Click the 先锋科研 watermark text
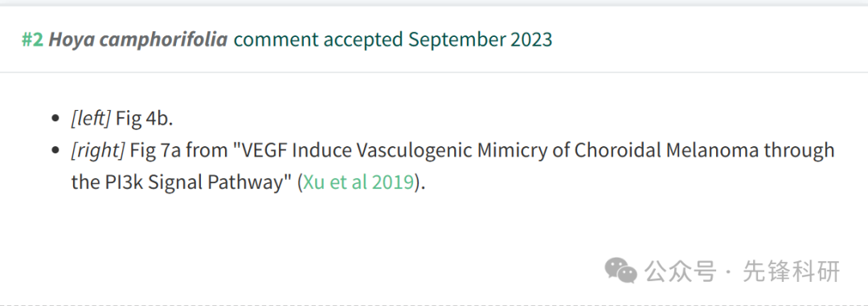The height and width of the screenshot is (306, 868). coord(792,271)
